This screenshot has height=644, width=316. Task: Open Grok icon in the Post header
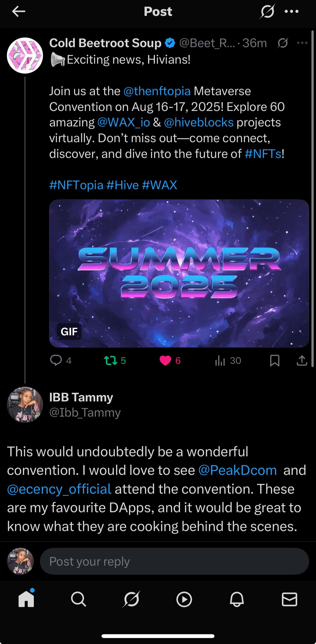point(267,11)
